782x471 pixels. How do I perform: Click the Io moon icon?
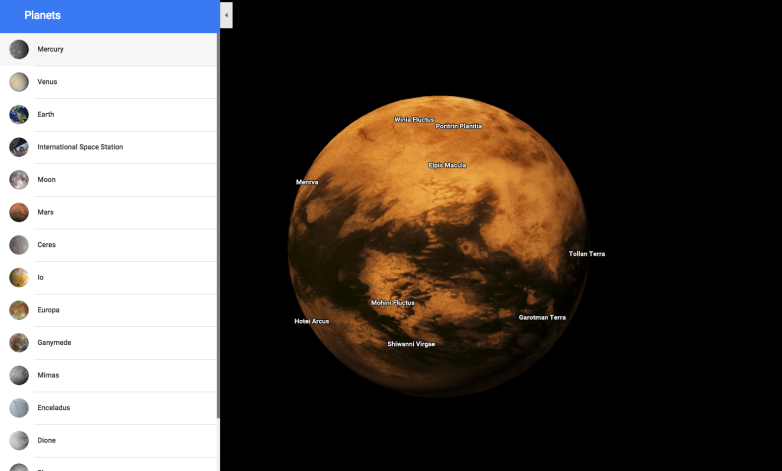[19, 277]
